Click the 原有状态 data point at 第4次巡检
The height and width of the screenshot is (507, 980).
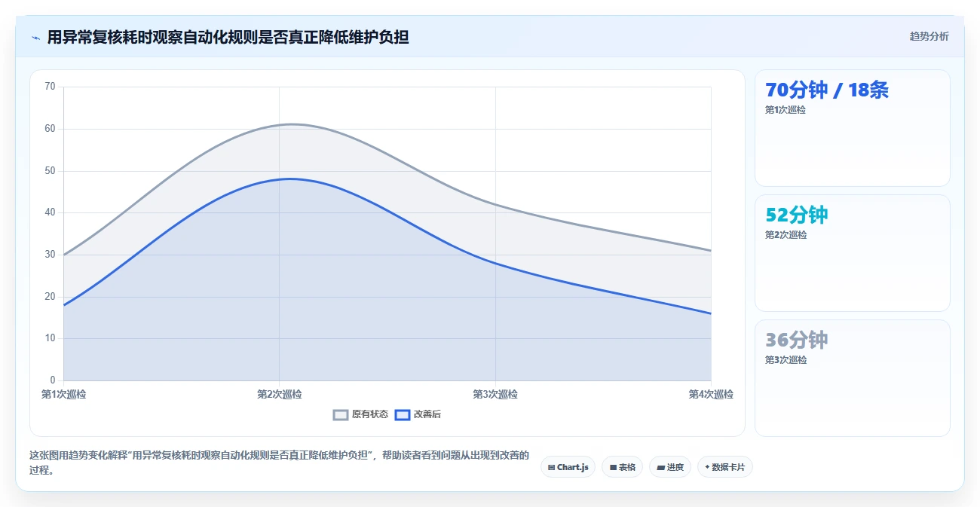pos(711,250)
